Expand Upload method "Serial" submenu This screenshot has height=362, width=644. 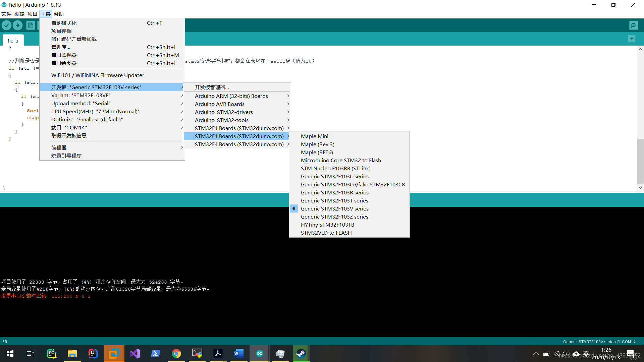click(x=112, y=103)
